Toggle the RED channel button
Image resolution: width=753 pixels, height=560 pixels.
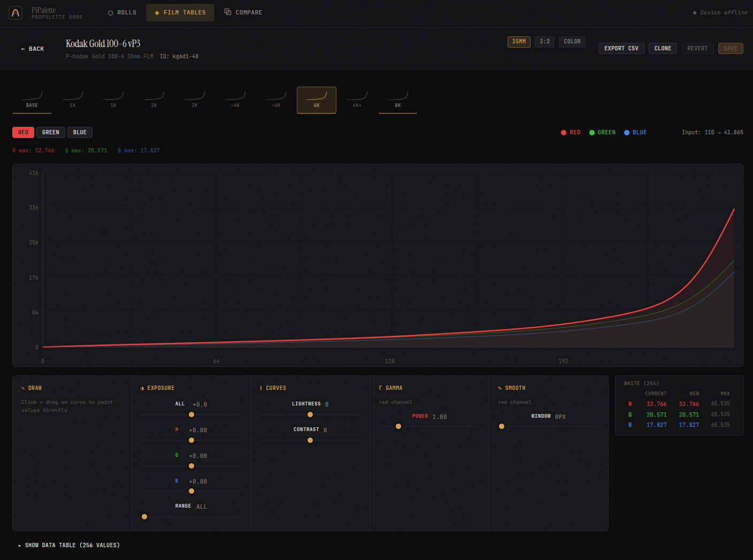(24, 133)
